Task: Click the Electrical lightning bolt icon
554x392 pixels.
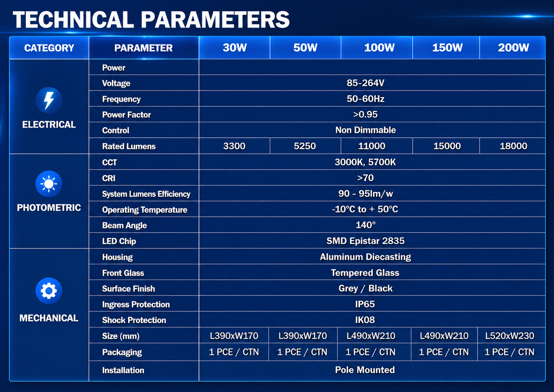Action: [x=49, y=100]
